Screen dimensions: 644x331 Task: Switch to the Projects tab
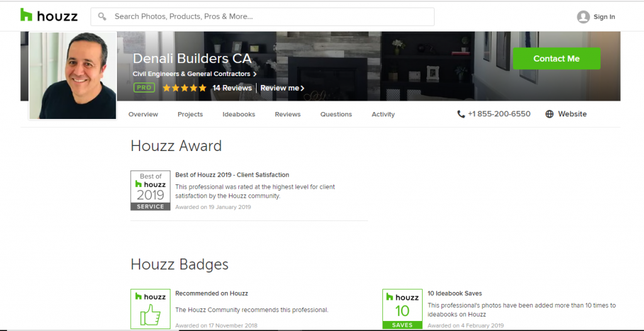pyautogui.click(x=190, y=115)
